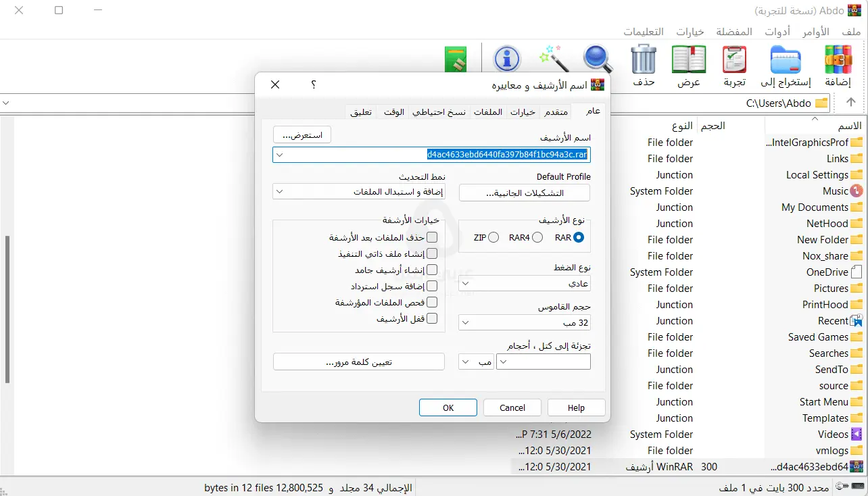Viewport: 868px width, 496px height.
Task: Switch to the الملفات (Files) tab
Action: 487,111
